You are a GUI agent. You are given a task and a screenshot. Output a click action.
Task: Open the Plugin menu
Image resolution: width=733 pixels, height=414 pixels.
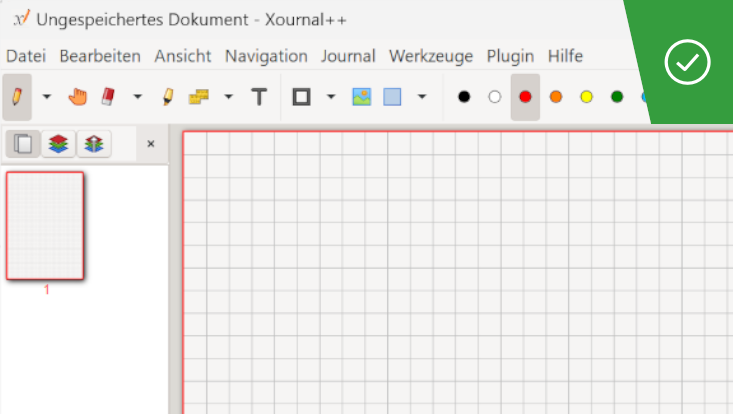(510, 56)
